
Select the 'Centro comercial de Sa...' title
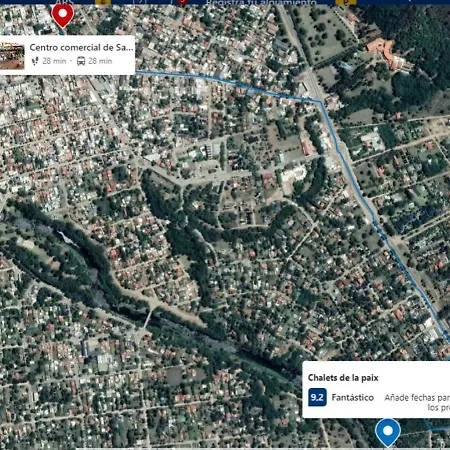point(81,47)
